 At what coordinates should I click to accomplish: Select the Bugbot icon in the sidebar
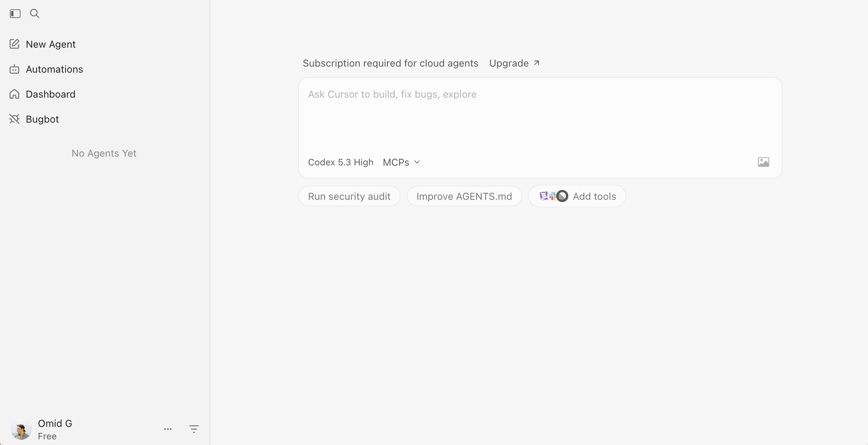(x=14, y=119)
